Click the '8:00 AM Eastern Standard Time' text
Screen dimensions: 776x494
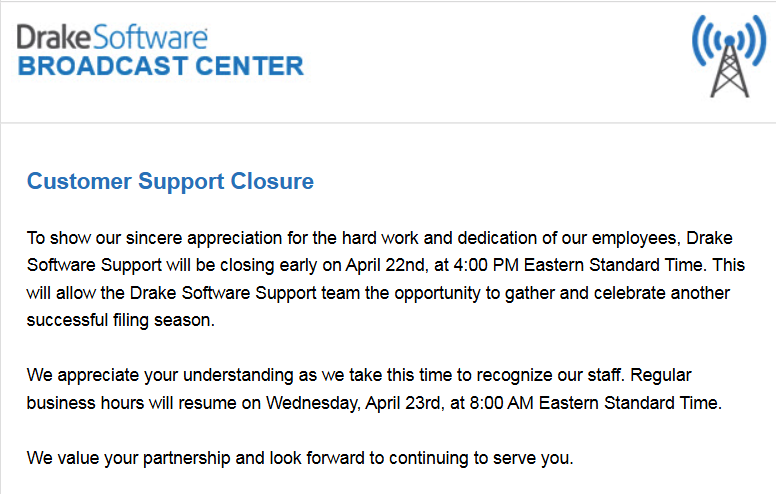coord(593,403)
